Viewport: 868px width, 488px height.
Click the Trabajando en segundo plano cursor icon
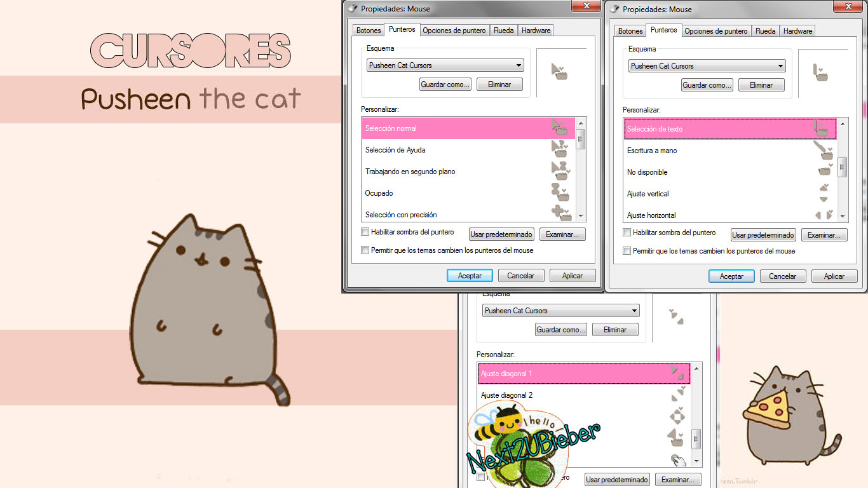(x=560, y=171)
